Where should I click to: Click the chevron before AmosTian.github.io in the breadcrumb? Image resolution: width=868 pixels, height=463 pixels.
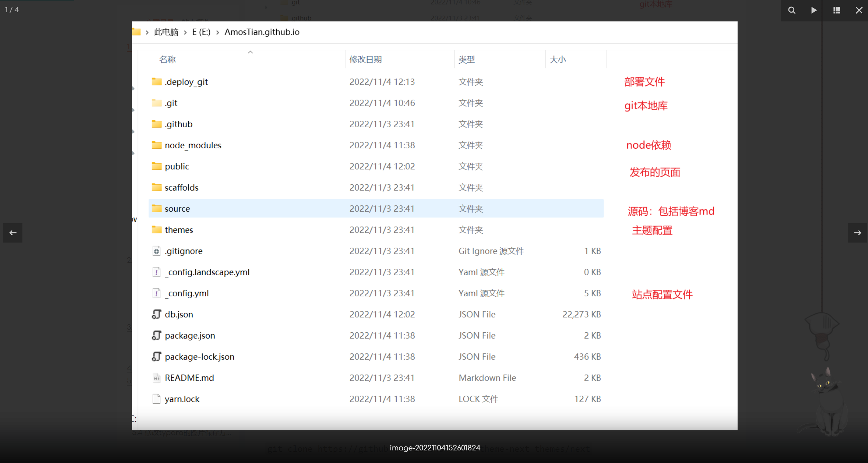(x=218, y=32)
